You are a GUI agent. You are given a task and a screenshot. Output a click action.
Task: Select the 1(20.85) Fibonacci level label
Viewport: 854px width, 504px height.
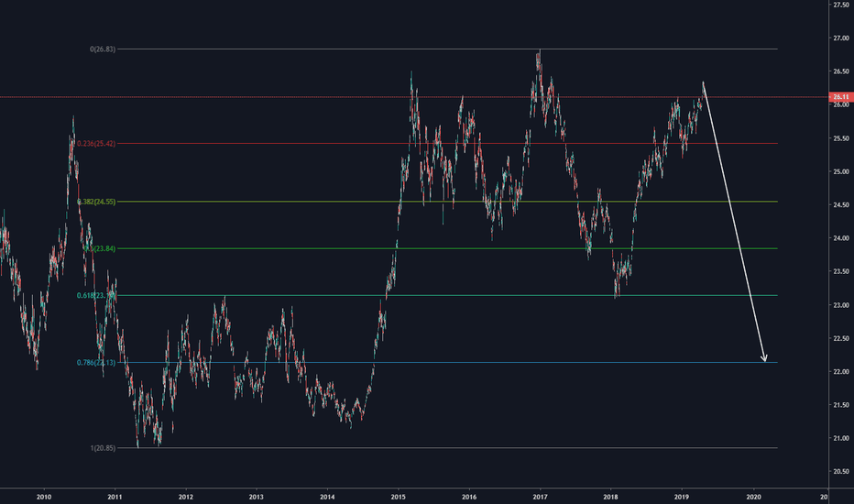[x=103, y=448]
